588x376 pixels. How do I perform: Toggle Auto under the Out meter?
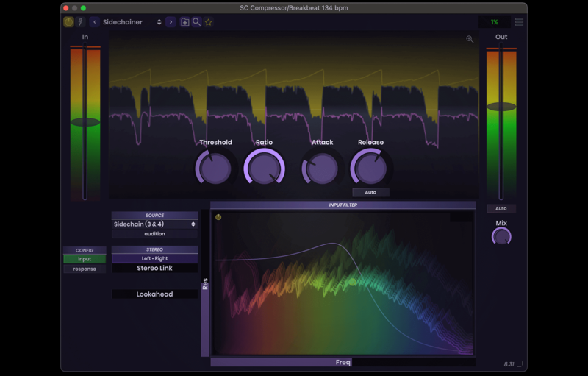(501, 209)
